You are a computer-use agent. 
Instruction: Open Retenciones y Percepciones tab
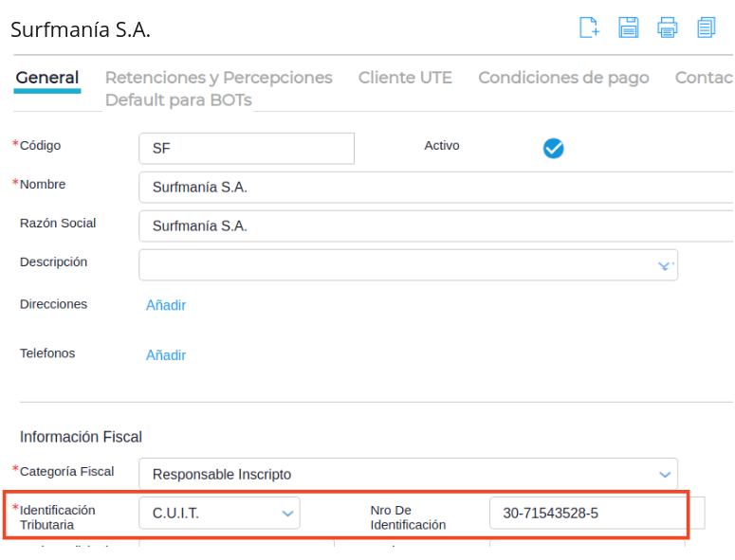219,78
